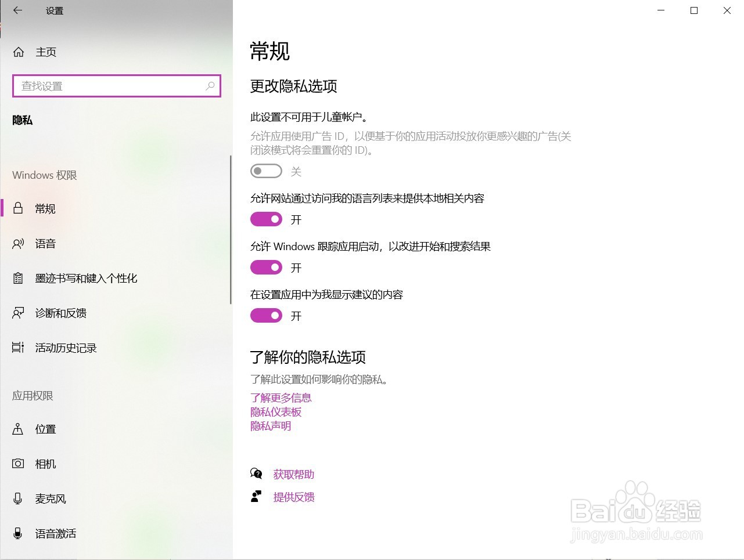
Task: Click the home icon next to 主页
Action: coord(19,52)
